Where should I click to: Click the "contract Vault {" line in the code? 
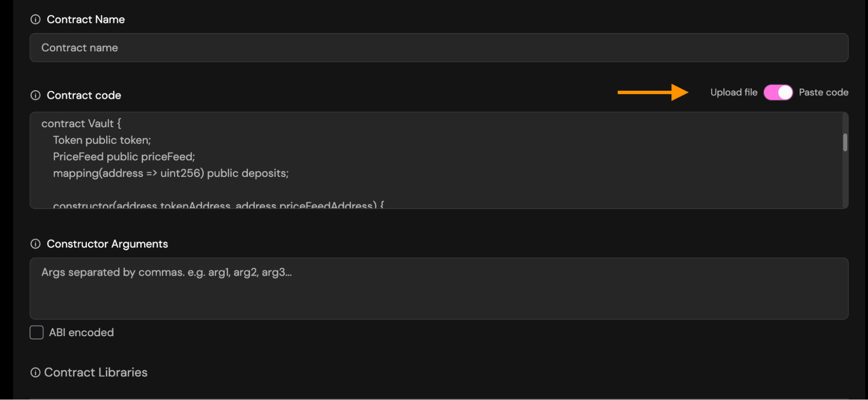point(81,124)
